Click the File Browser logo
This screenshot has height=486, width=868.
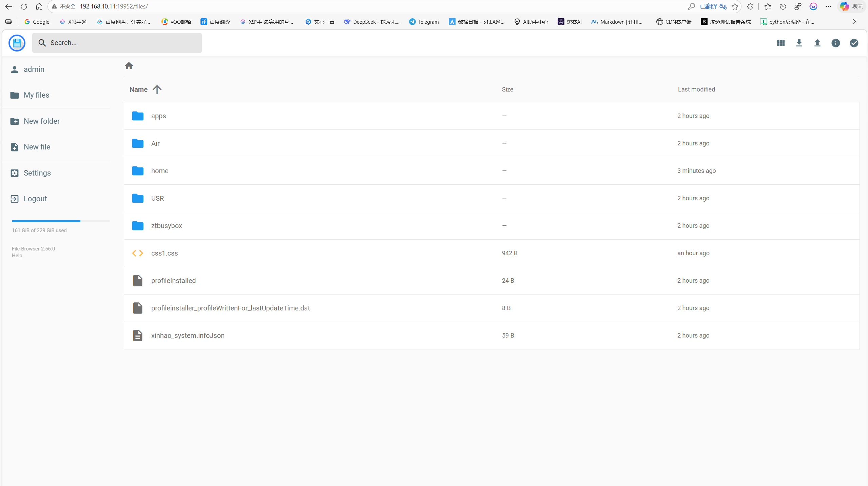(17, 43)
